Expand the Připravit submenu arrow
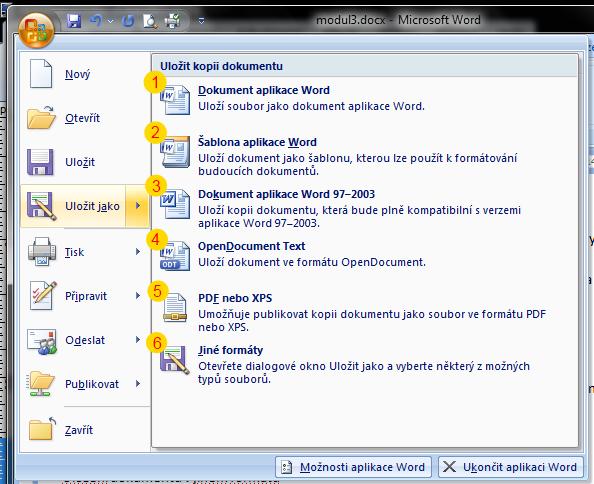The width and height of the screenshot is (594, 484). 138,295
